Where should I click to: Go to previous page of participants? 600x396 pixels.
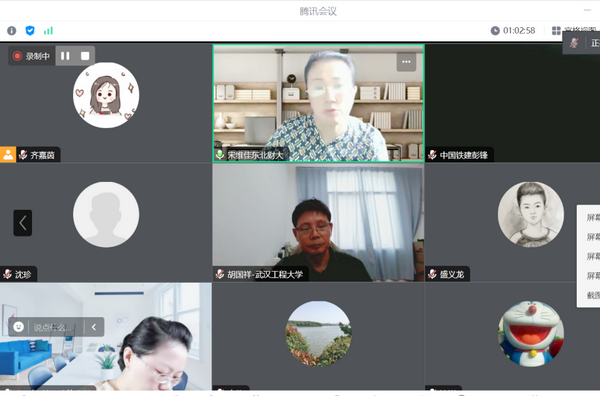coord(23,223)
